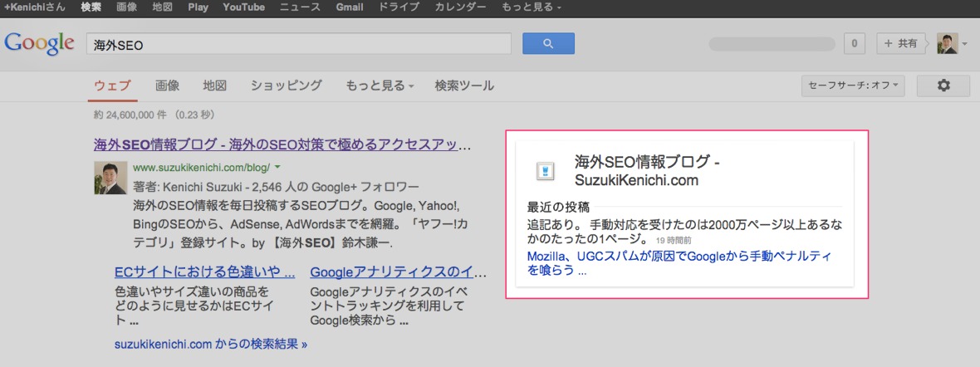This screenshot has height=367, width=980.
Task: Click the panel title 海外SEO情報ブログ - SuzukiKenichi.com
Action: (648, 171)
